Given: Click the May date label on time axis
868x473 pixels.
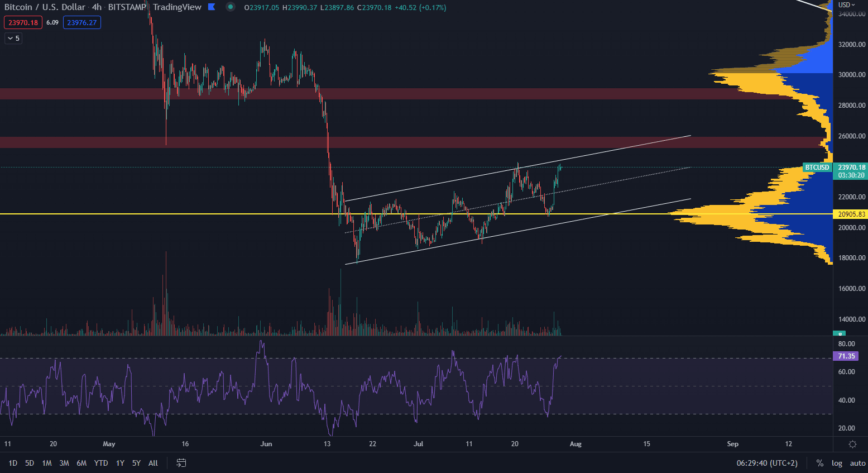Looking at the screenshot, I should click(109, 444).
